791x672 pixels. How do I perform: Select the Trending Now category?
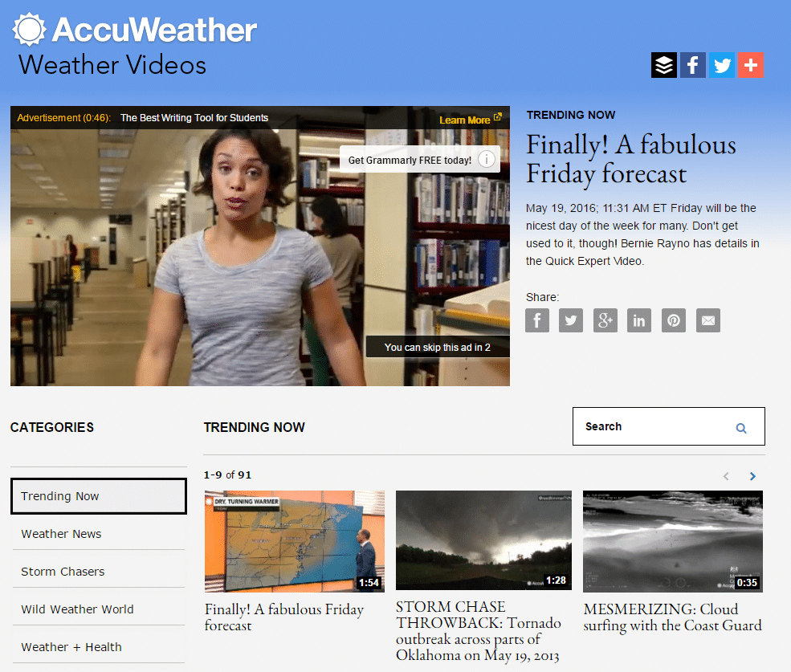[99, 496]
